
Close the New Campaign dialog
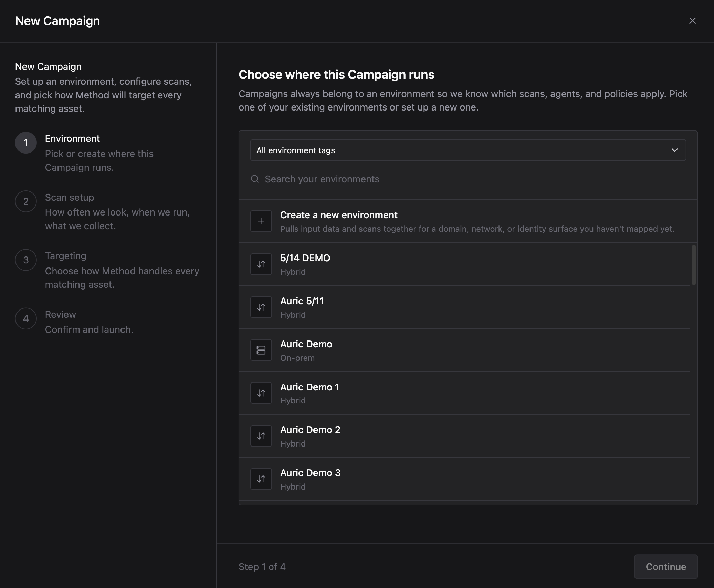(692, 21)
